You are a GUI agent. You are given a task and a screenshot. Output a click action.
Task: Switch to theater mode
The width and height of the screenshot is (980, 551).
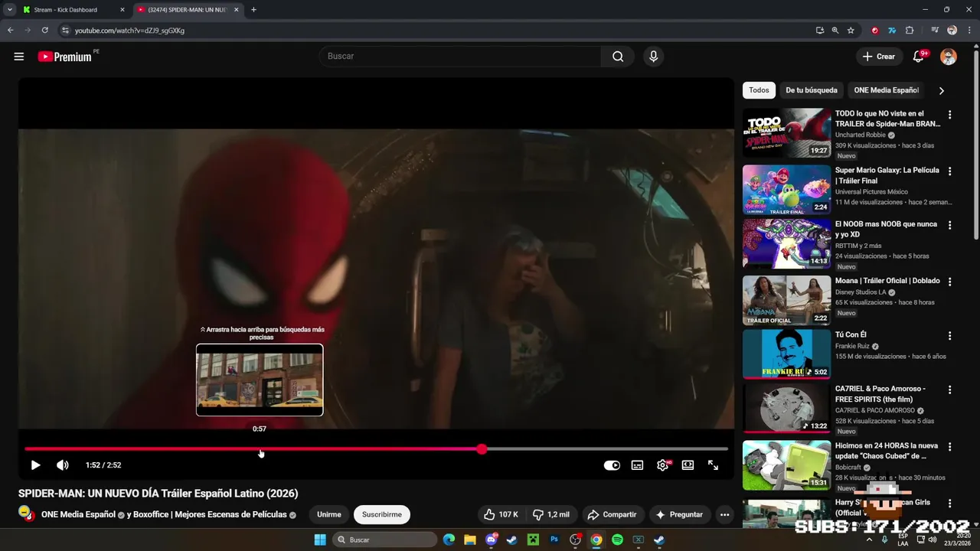(x=688, y=465)
